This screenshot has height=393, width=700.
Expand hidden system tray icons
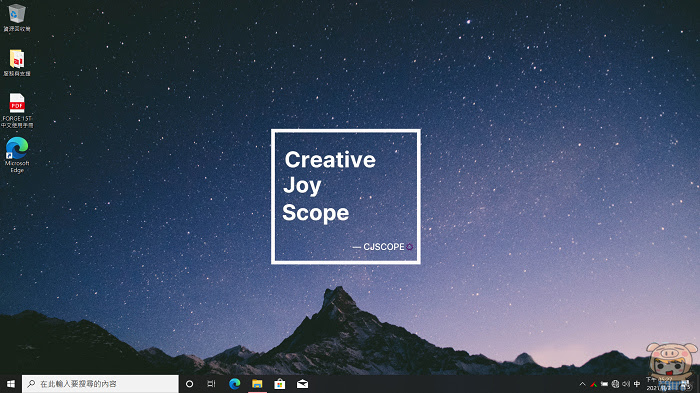coord(583,384)
